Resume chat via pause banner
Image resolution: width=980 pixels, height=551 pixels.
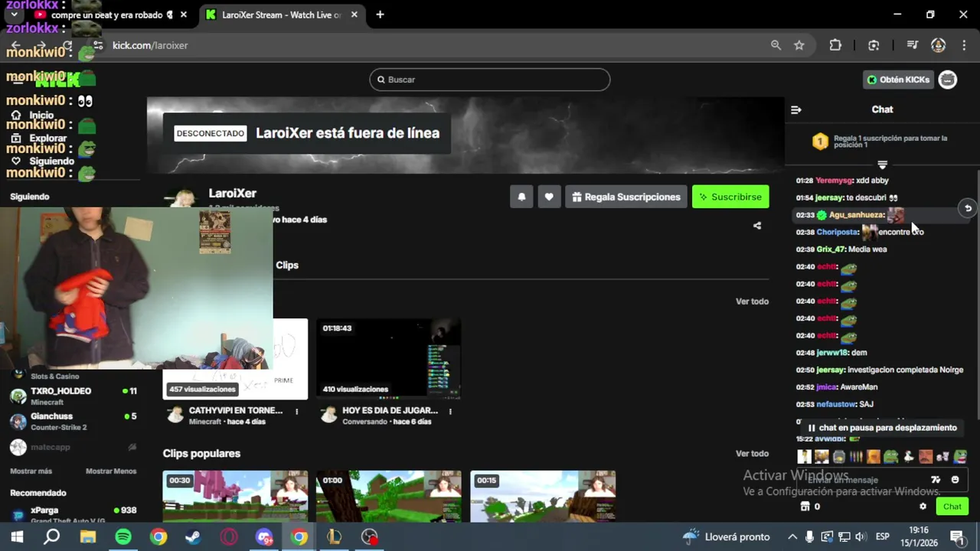pos(884,428)
